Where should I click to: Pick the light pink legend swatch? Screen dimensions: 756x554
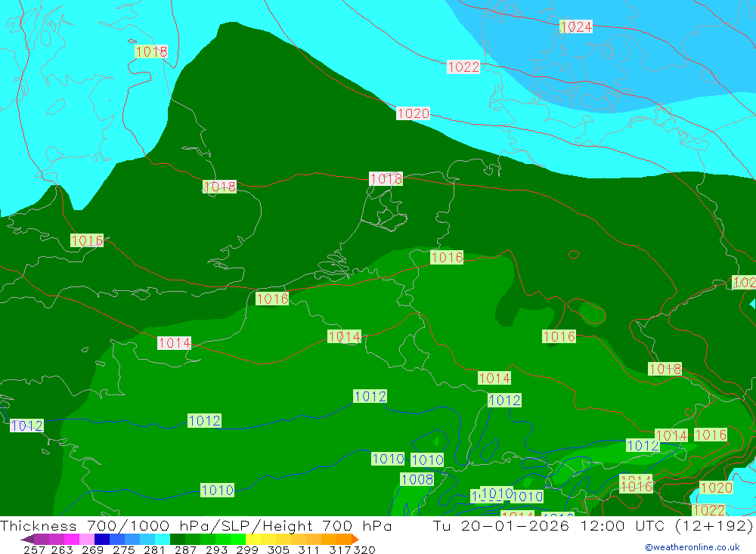87,539
